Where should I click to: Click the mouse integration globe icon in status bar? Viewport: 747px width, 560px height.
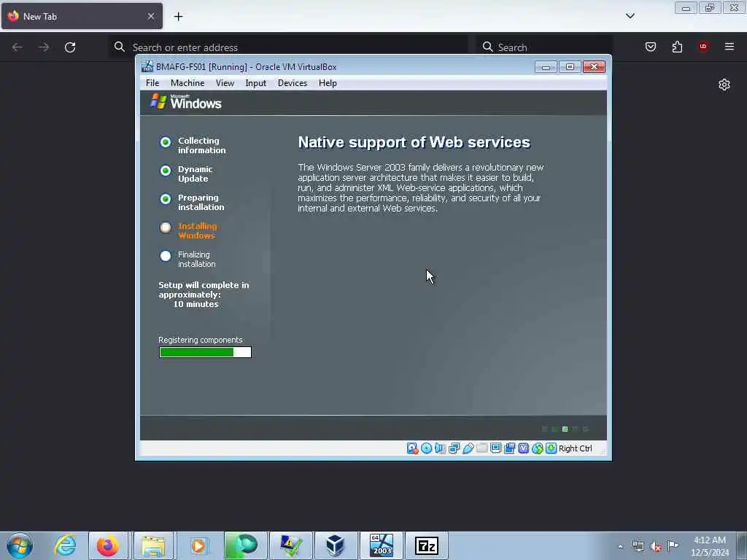[x=538, y=448]
